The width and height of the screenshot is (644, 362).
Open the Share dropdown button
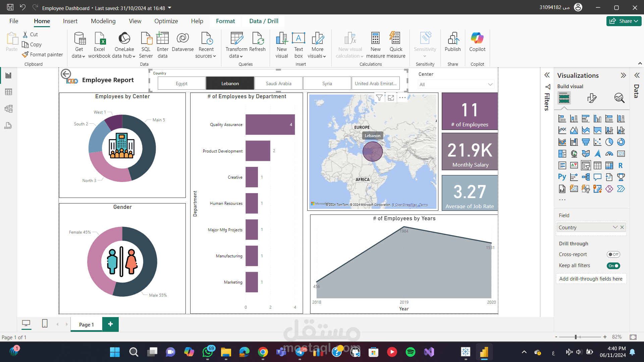click(624, 21)
